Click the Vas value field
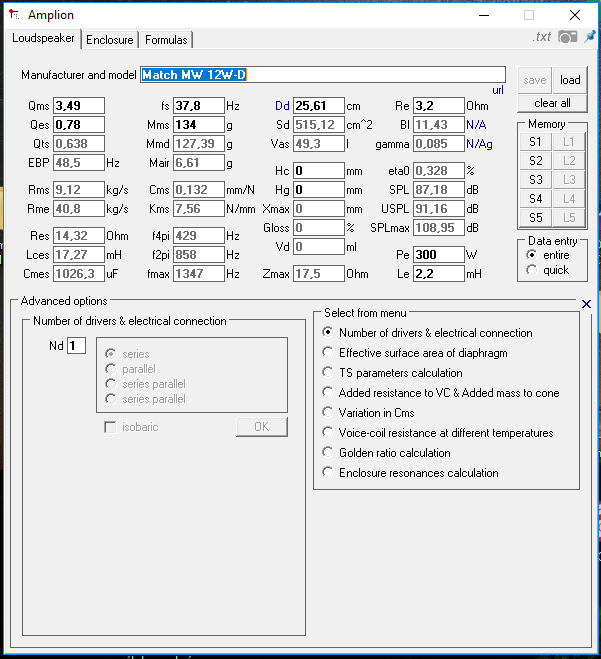 click(x=319, y=144)
